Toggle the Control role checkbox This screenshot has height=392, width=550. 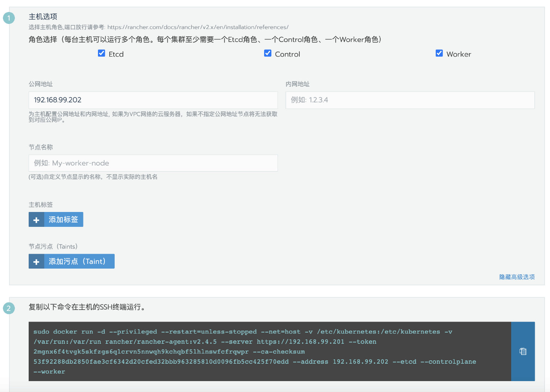point(268,53)
